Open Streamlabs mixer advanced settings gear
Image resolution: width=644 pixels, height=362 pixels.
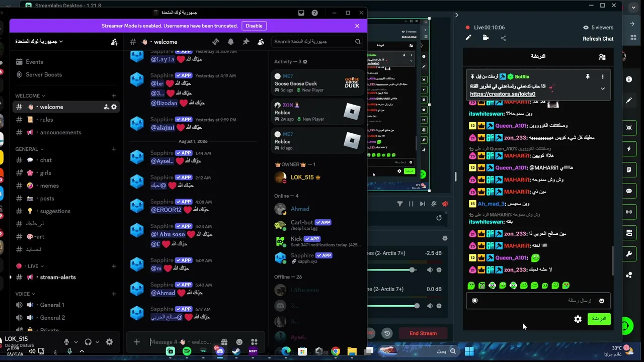click(x=445, y=238)
